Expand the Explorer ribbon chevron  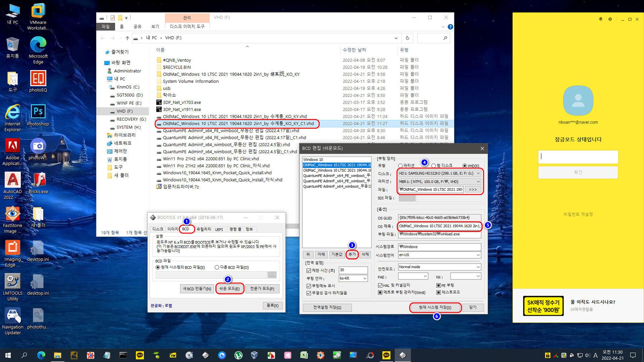coord(443,27)
